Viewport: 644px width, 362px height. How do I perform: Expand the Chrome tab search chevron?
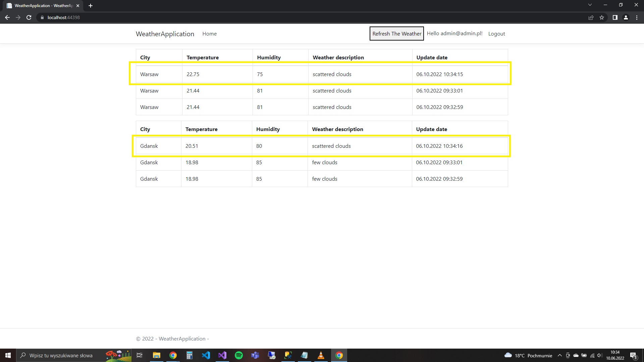[x=590, y=5]
